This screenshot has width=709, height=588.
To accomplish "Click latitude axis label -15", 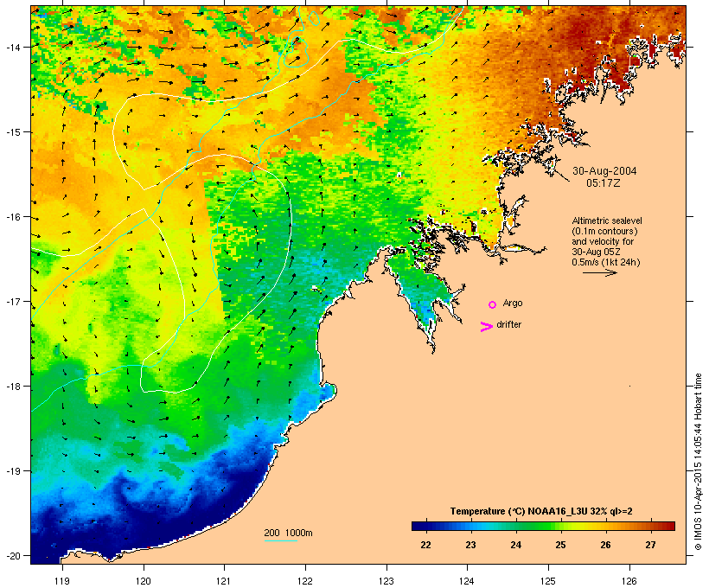I will pyautogui.click(x=13, y=132).
